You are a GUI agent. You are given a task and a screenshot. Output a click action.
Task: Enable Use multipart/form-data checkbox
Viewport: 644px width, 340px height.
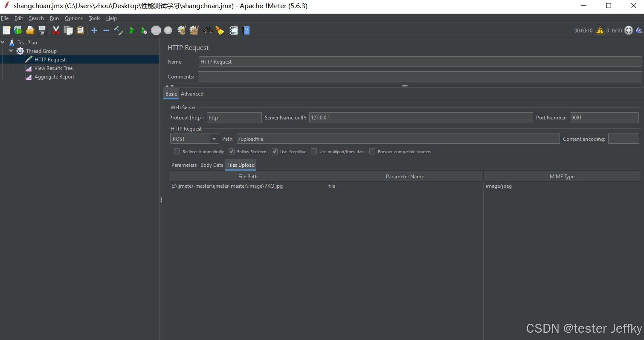[314, 151]
